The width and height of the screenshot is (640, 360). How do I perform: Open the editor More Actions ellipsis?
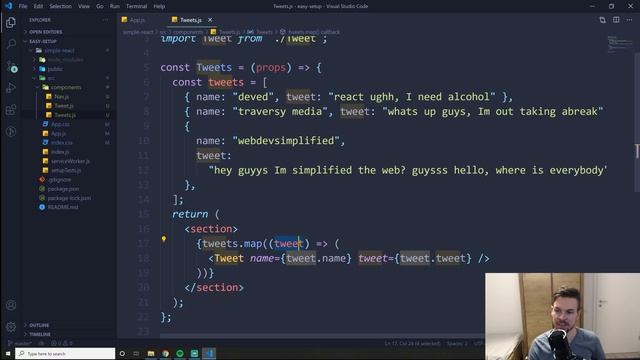(x=629, y=20)
